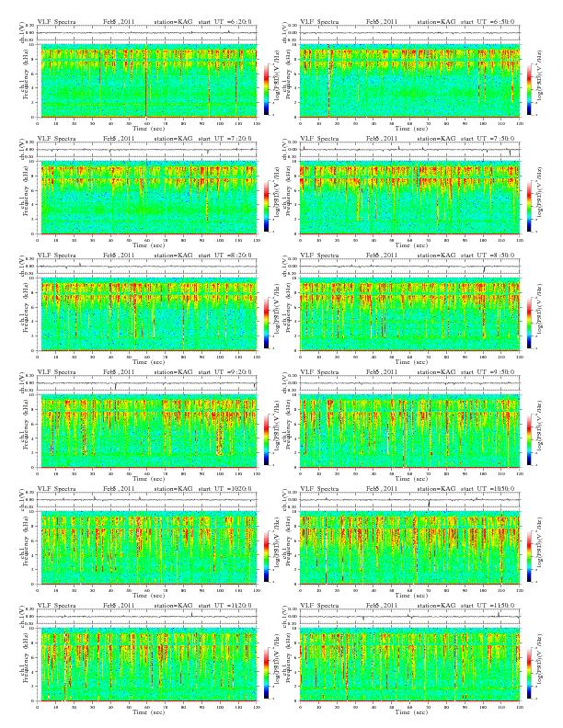The height and width of the screenshot is (728, 563).
Task: Click the title text 'start UT =8:20:0'
Action: point(225,256)
